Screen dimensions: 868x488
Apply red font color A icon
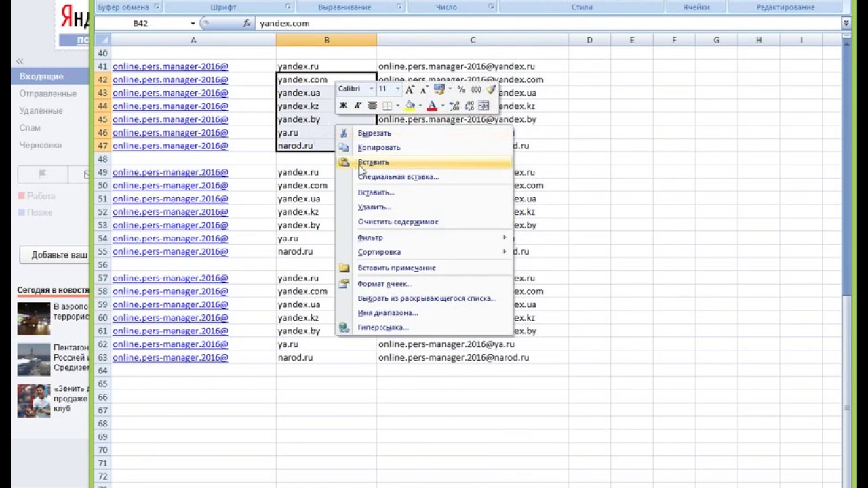432,106
